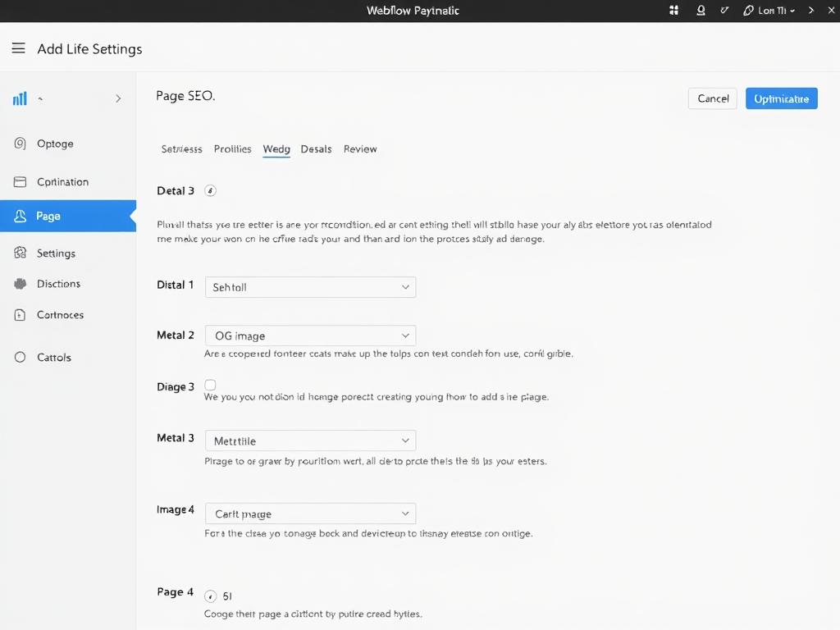Click the checkmark icon in title bar
Image resolution: width=840 pixels, height=630 pixels.
pos(724,10)
